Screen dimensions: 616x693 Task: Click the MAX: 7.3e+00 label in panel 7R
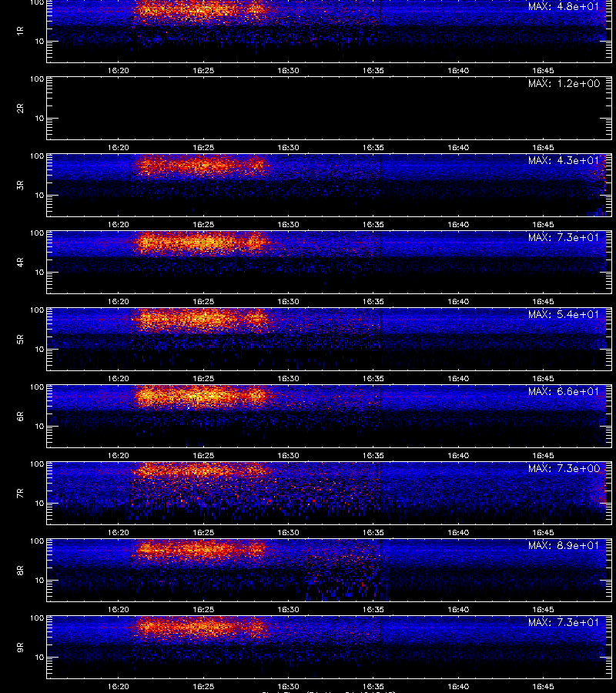click(x=564, y=468)
